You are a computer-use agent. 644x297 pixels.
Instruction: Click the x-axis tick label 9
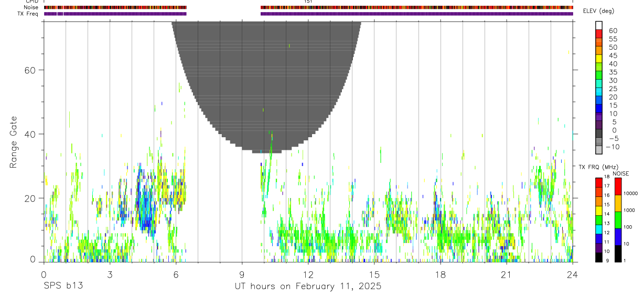[242, 275]
